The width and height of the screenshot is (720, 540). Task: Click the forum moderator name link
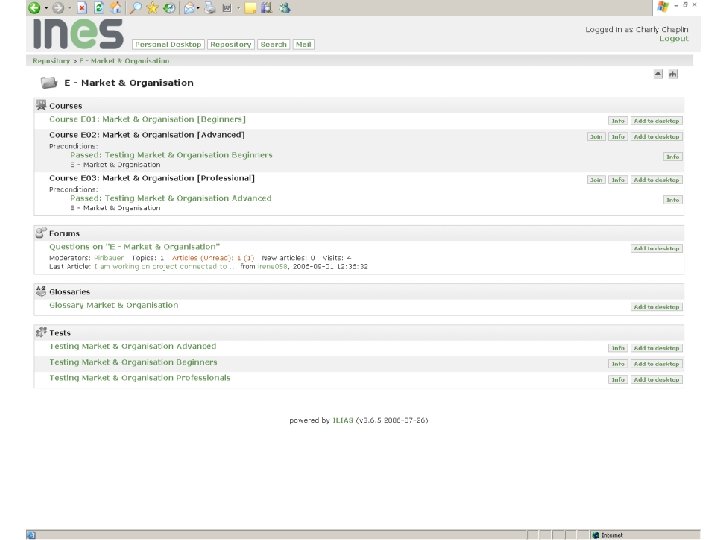coord(109,258)
